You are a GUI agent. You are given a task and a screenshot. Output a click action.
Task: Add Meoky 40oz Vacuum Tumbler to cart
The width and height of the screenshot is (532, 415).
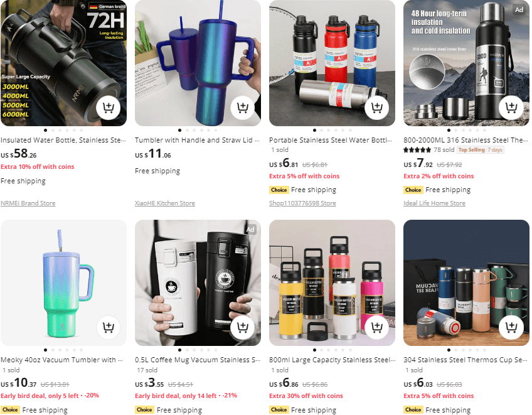[x=109, y=327]
